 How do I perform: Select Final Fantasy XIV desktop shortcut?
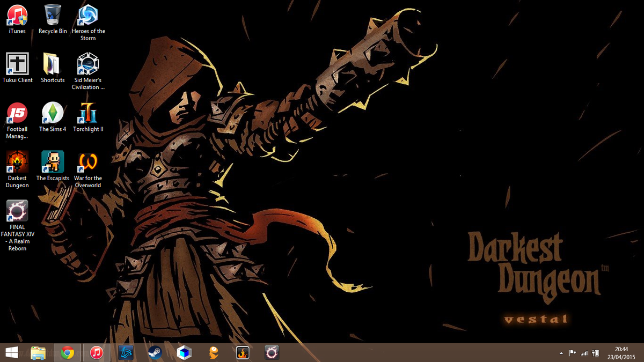(x=17, y=226)
